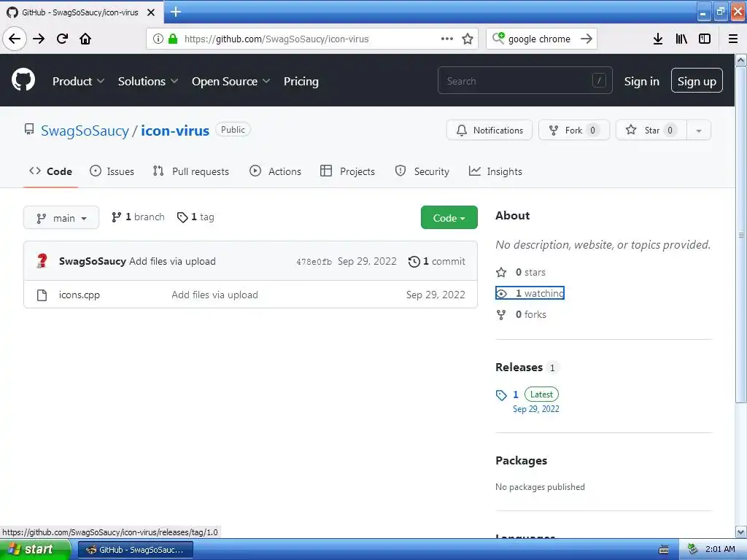The width and height of the screenshot is (747, 560).
Task: Open the icons.cpp file
Action: click(79, 295)
